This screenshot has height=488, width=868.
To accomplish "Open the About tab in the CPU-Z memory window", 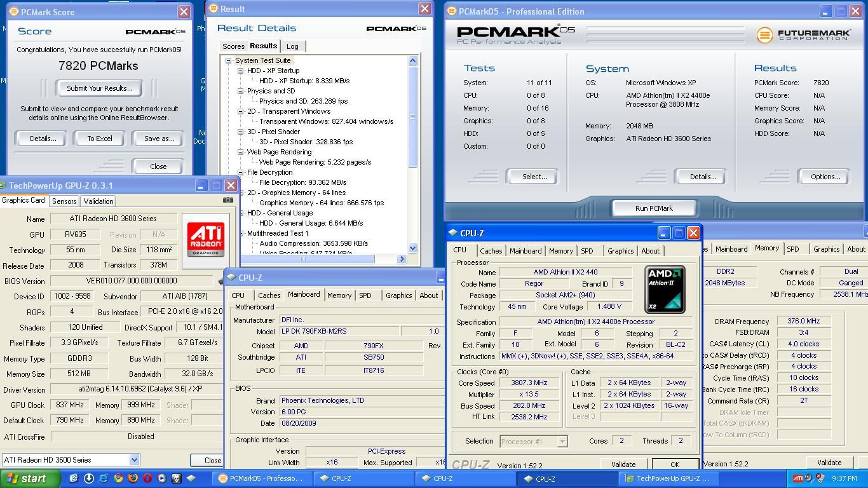I will pyautogui.click(x=856, y=249).
